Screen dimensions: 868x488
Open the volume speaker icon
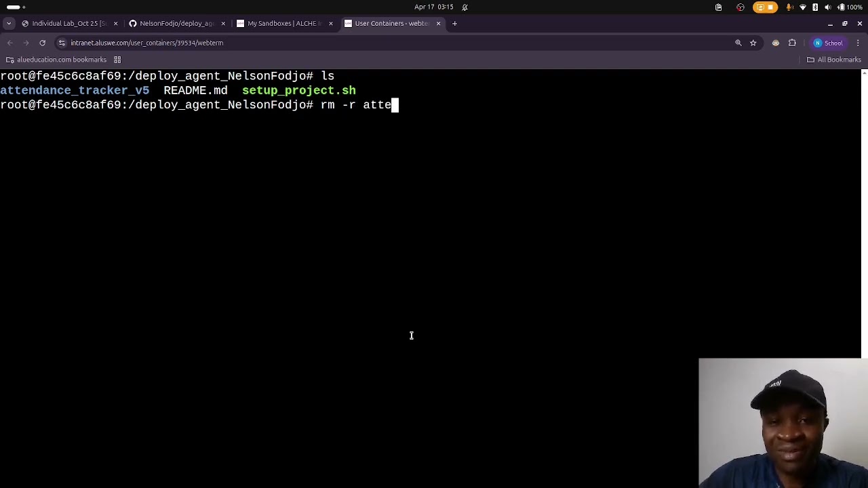click(x=828, y=7)
